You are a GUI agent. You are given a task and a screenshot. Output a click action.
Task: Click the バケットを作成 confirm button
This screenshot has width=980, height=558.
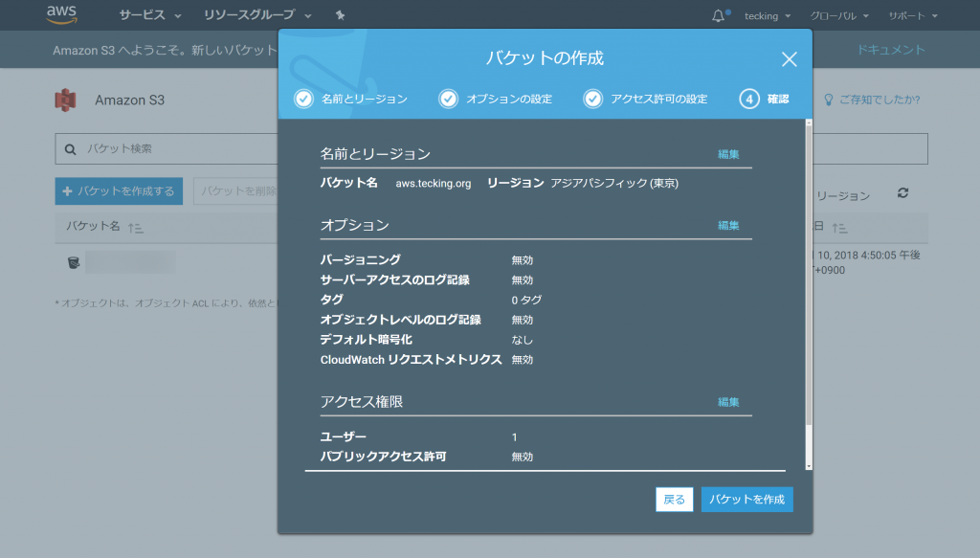(x=746, y=500)
